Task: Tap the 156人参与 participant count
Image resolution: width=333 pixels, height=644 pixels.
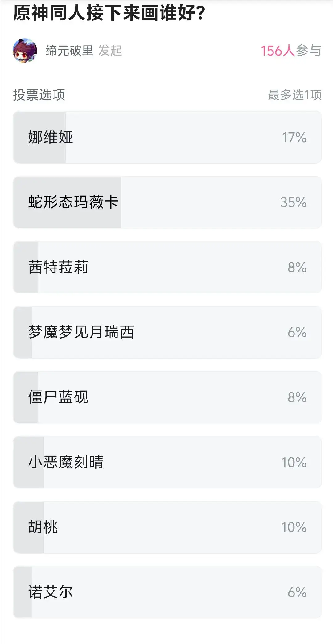Action: [x=291, y=51]
